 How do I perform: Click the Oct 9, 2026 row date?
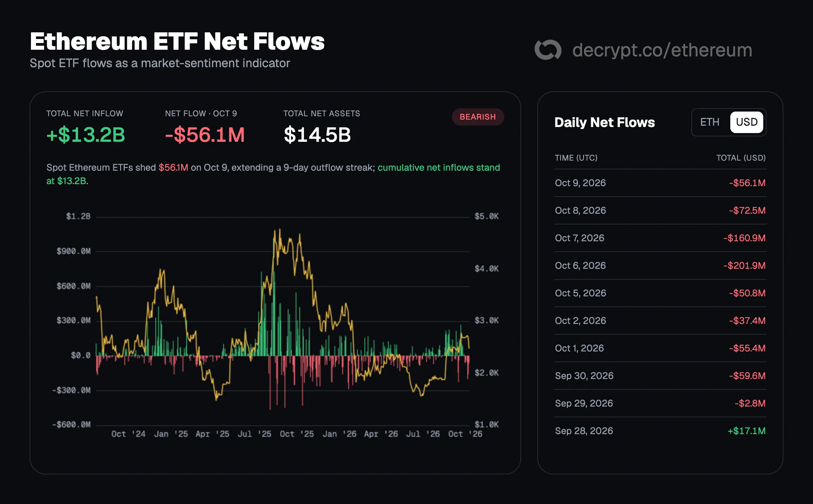pyautogui.click(x=580, y=183)
